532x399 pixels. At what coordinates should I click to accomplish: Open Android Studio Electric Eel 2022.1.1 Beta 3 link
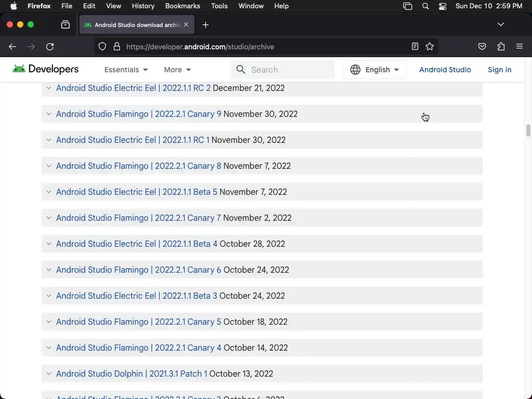pyautogui.click(x=137, y=296)
